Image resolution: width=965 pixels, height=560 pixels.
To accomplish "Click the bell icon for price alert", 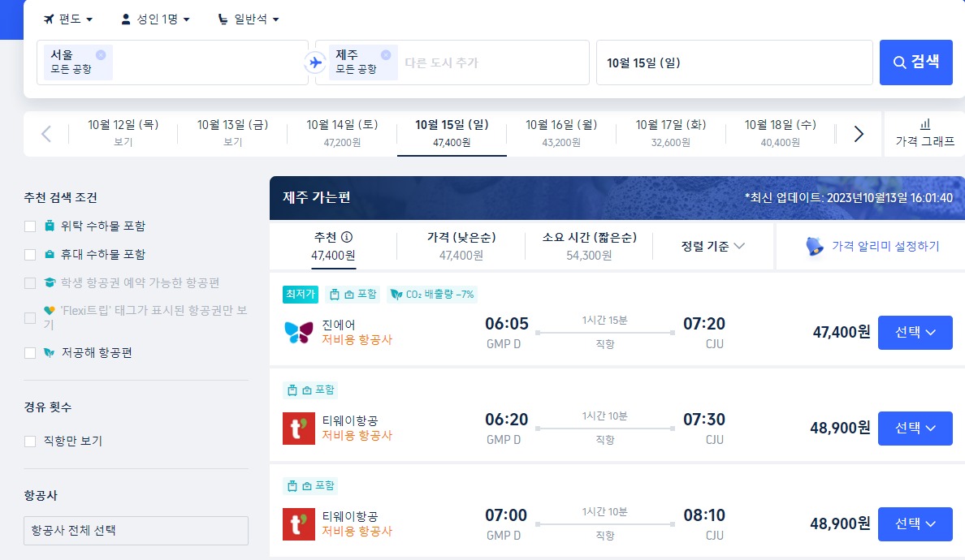I will [x=814, y=247].
